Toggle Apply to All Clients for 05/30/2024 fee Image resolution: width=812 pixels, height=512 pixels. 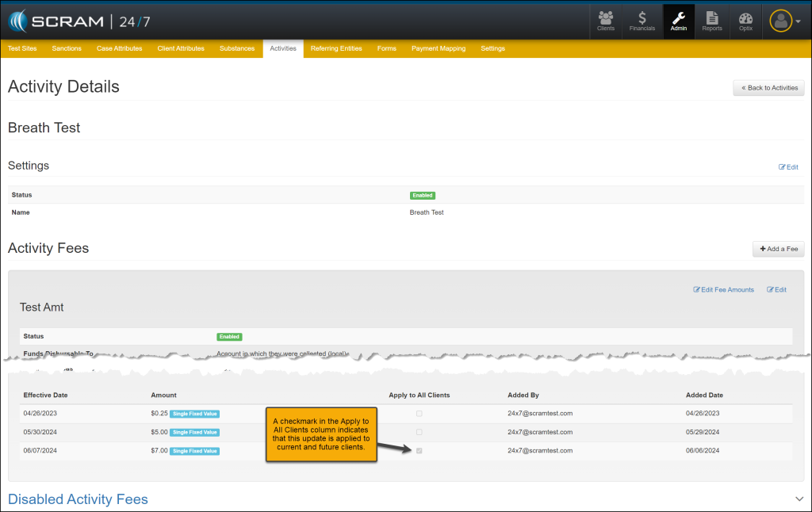(419, 432)
